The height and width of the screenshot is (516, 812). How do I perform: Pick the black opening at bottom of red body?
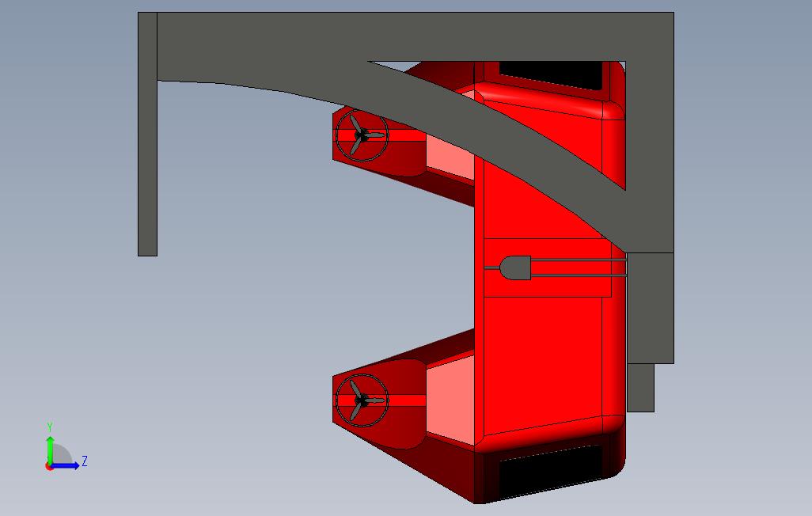[549, 472]
